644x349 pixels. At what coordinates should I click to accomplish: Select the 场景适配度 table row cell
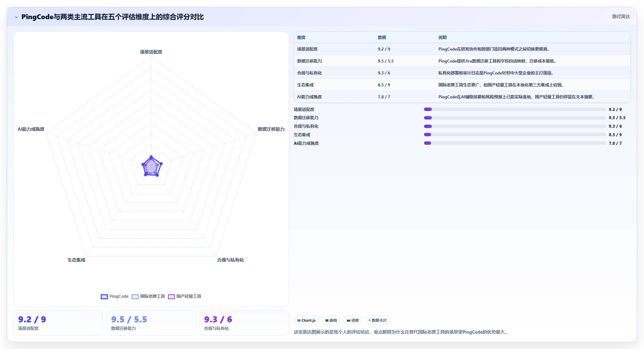[307, 49]
